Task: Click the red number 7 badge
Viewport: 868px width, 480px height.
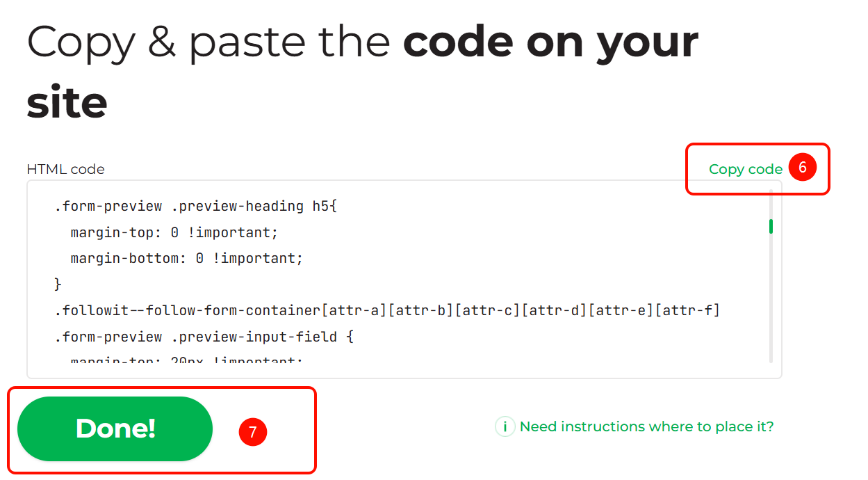Action: coord(253,432)
